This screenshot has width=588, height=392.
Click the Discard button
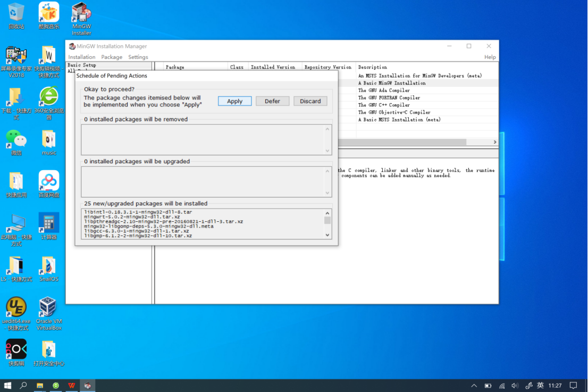point(310,101)
